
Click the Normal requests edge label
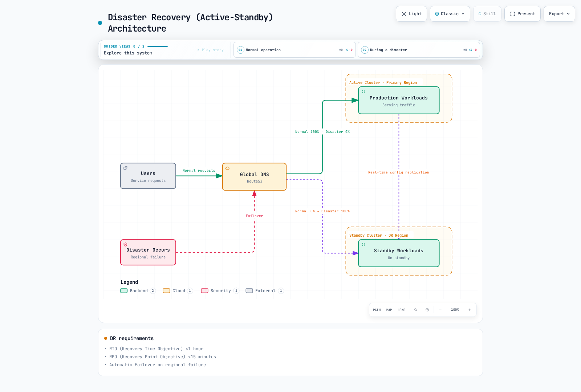pyautogui.click(x=199, y=171)
